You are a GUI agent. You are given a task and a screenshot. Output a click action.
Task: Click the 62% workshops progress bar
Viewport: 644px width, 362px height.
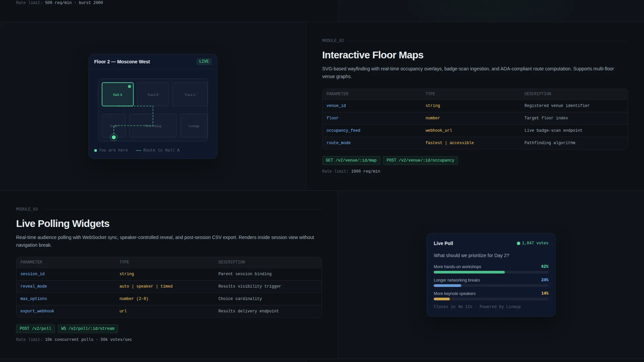491,272
